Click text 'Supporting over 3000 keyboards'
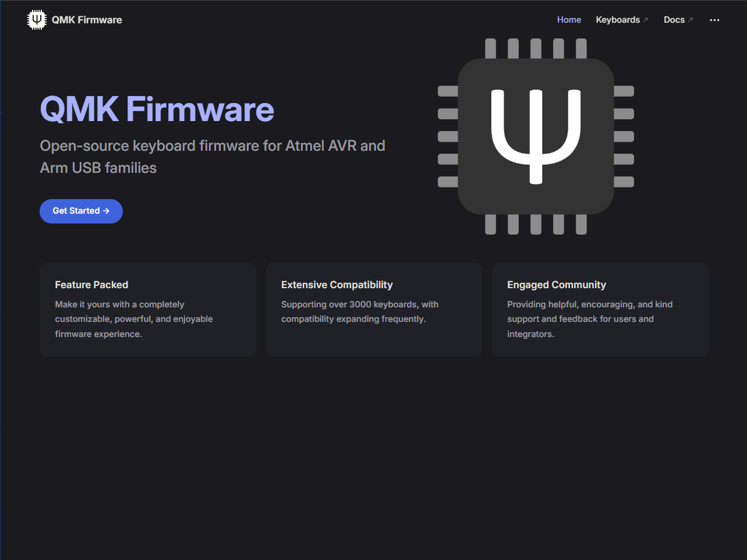Image resolution: width=747 pixels, height=560 pixels. pos(349,304)
